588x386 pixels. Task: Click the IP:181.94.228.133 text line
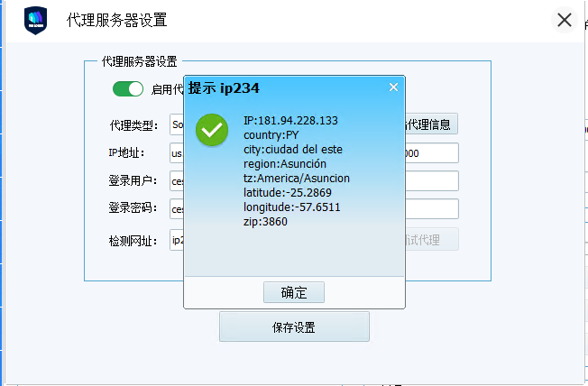click(290, 121)
